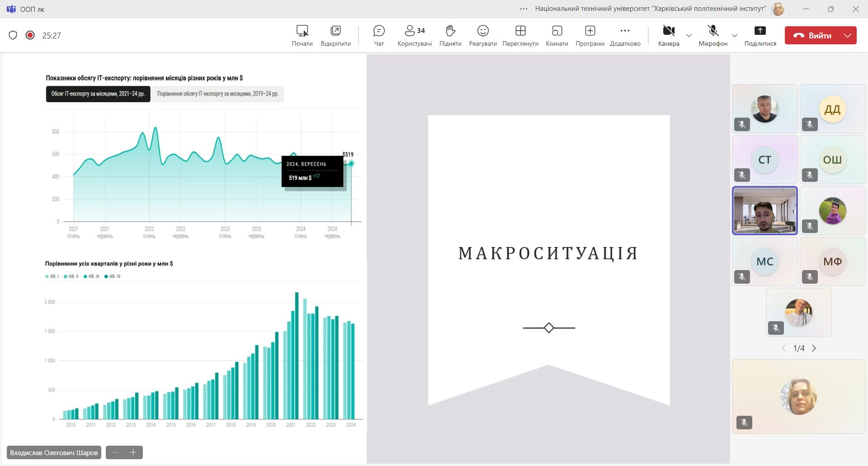Screen dimensions: 868x466
Task: Open the reactions picker
Action: tap(483, 35)
